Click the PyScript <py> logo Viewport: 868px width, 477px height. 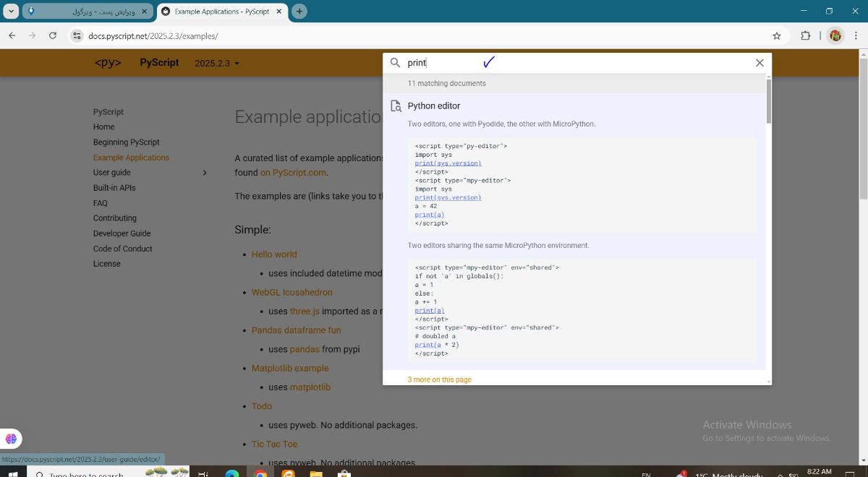(108, 63)
